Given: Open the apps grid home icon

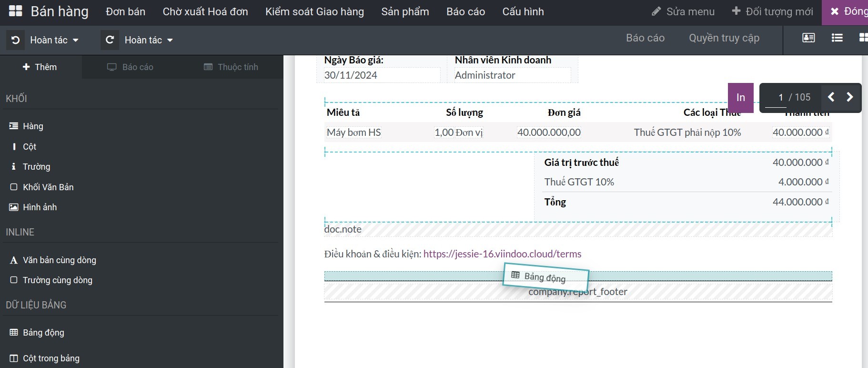Looking at the screenshot, I should (15, 11).
